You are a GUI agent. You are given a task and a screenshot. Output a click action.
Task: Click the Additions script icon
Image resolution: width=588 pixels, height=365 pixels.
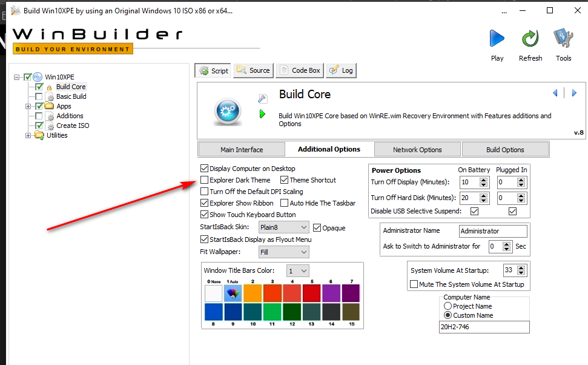click(50, 116)
